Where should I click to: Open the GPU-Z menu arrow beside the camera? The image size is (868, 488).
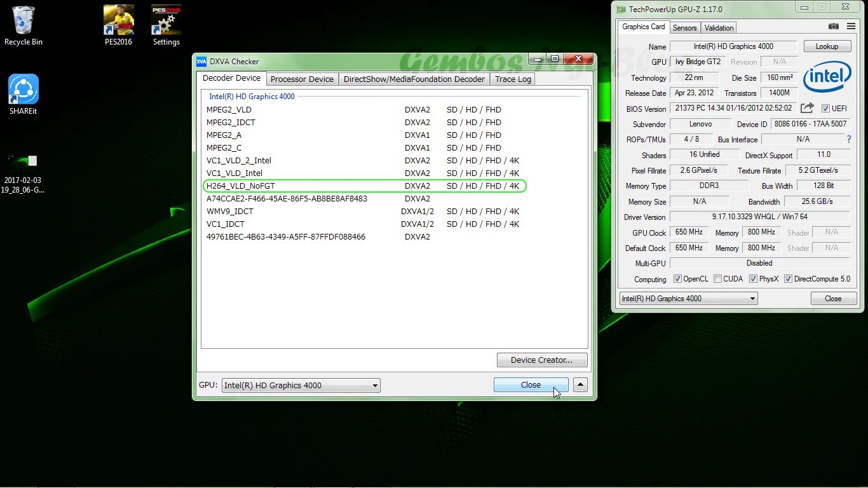[851, 27]
